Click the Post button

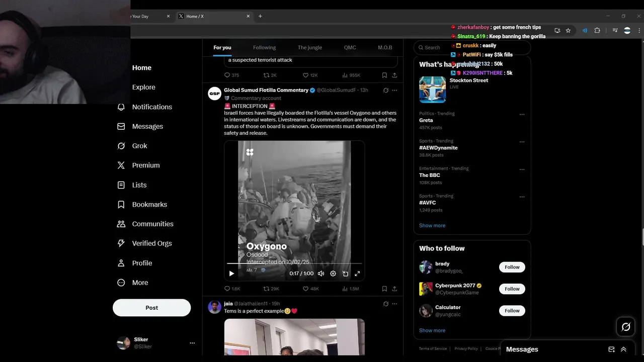[151, 308]
